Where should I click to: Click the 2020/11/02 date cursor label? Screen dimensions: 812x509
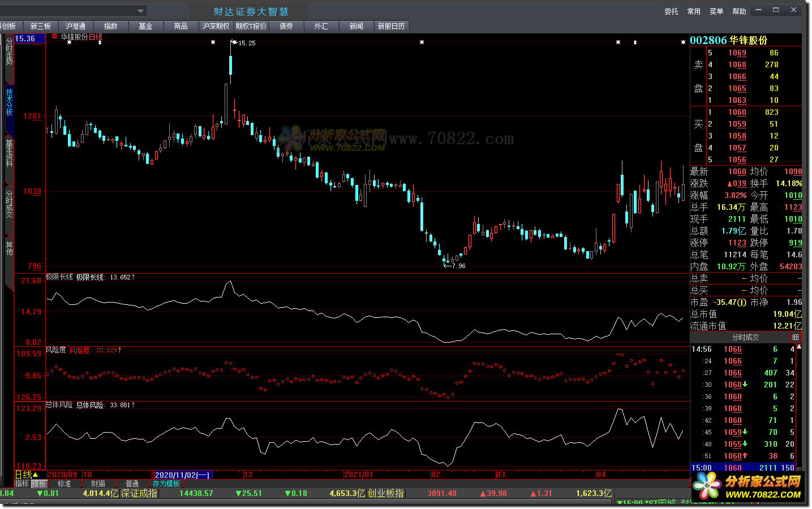182,475
